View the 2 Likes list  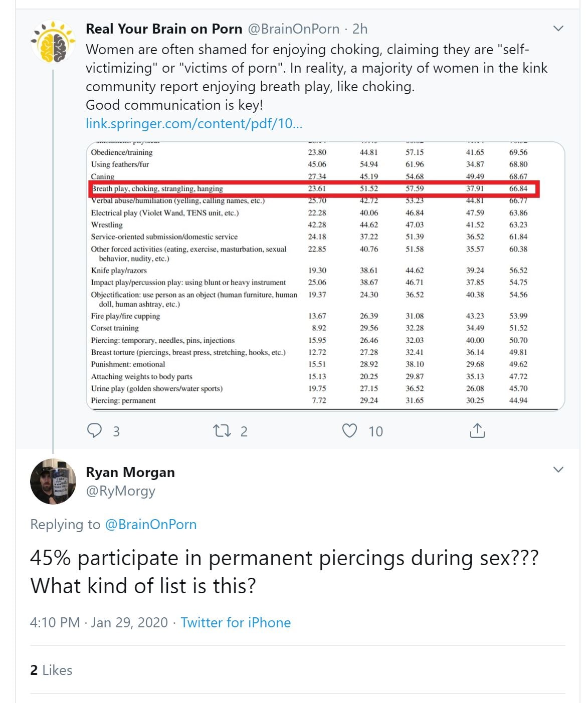click(51, 670)
